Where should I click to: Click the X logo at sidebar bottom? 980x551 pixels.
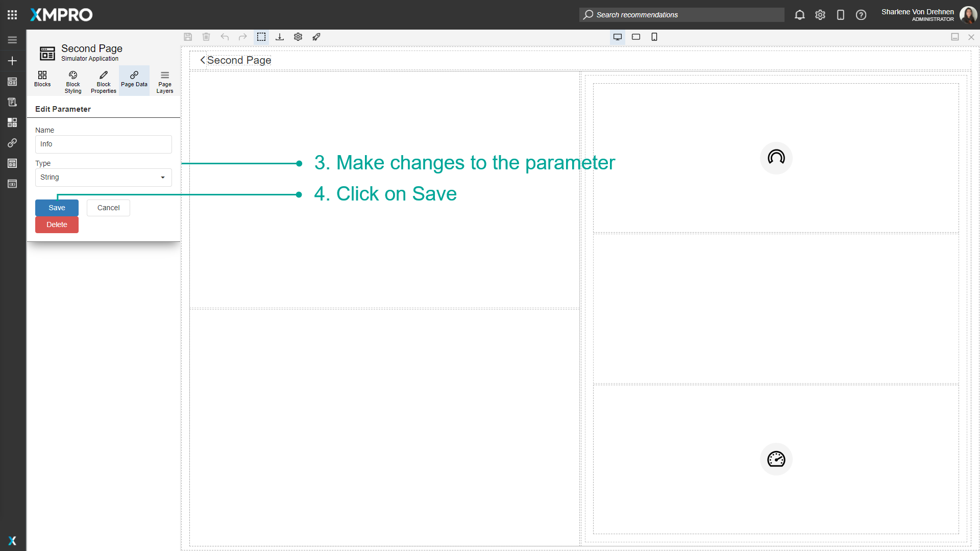point(12,541)
